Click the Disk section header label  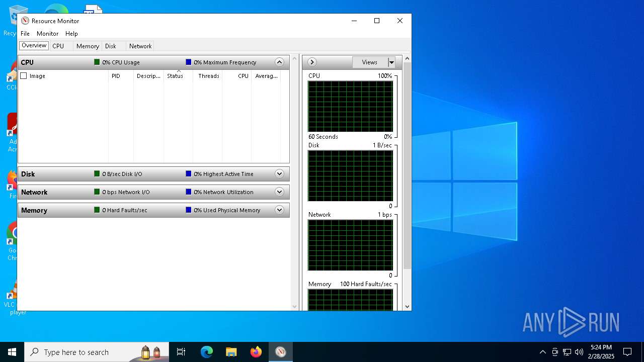28,174
